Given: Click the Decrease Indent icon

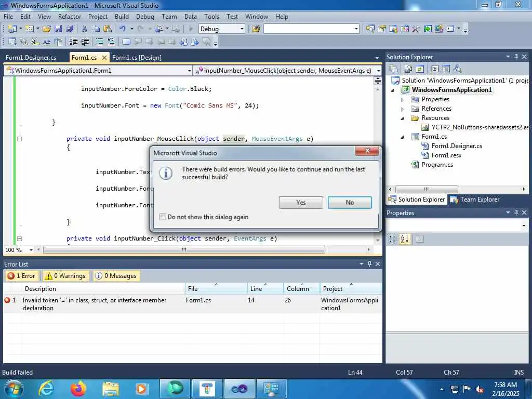Looking at the screenshot, I should click(x=73, y=42).
